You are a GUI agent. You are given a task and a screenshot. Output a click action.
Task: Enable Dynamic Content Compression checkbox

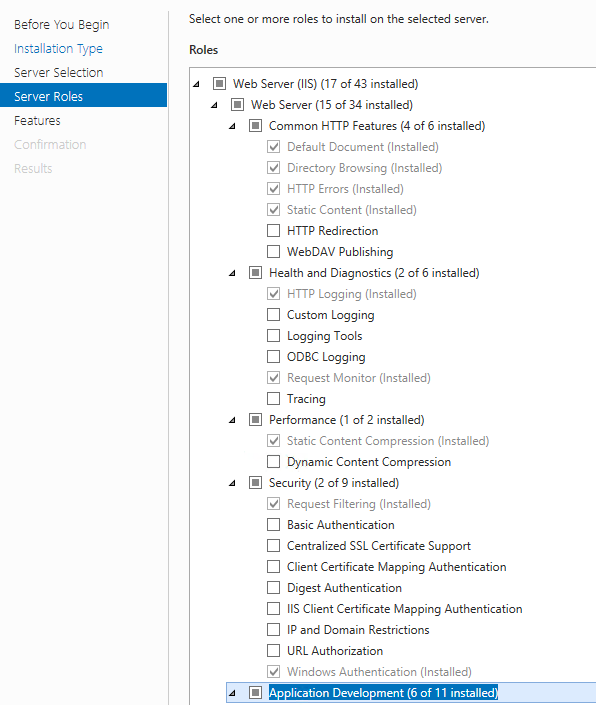click(273, 462)
